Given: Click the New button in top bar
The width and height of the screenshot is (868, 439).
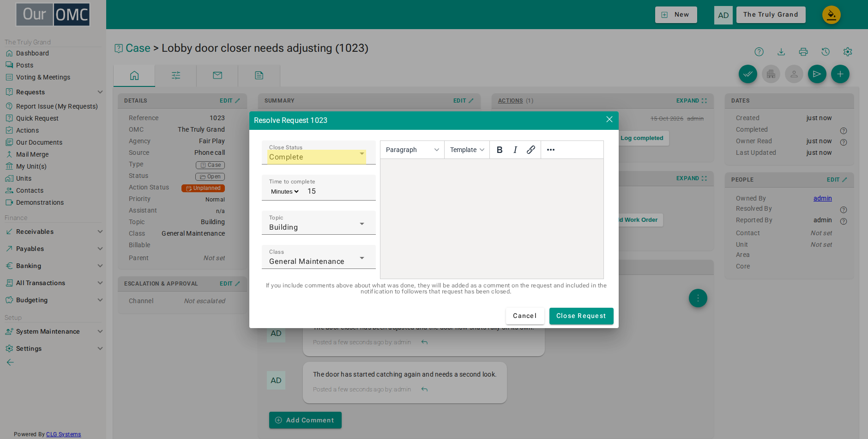Looking at the screenshot, I should (676, 15).
